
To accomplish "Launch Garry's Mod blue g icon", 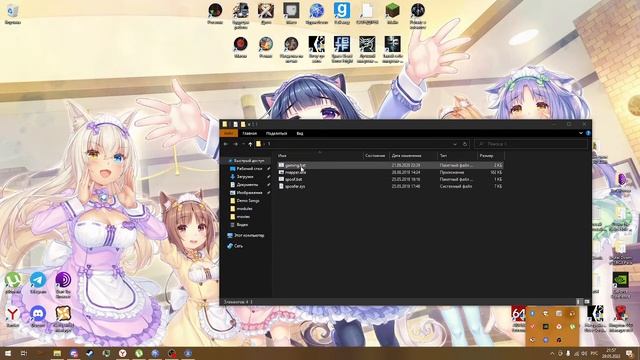I will pyautogui.click(x=342, y=13).
